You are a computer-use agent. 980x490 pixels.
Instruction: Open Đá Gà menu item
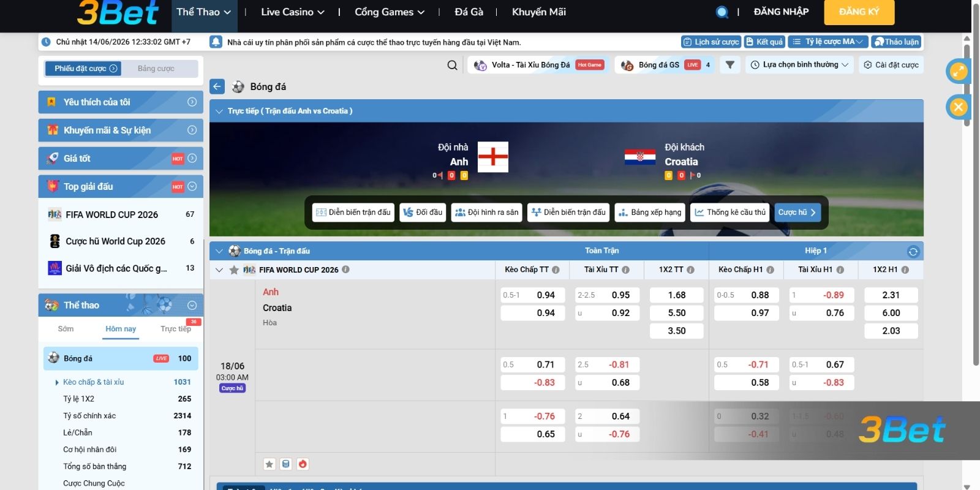tap(469, 12)
